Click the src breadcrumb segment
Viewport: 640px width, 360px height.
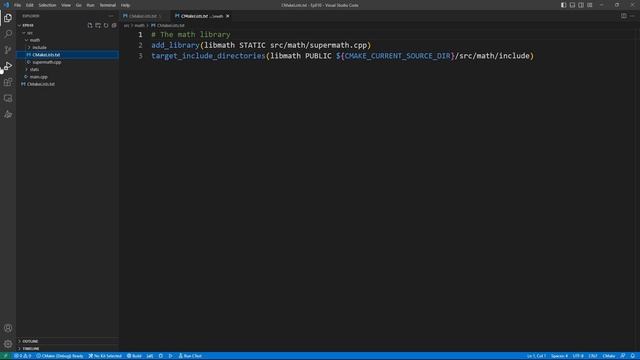pos(127,25)
